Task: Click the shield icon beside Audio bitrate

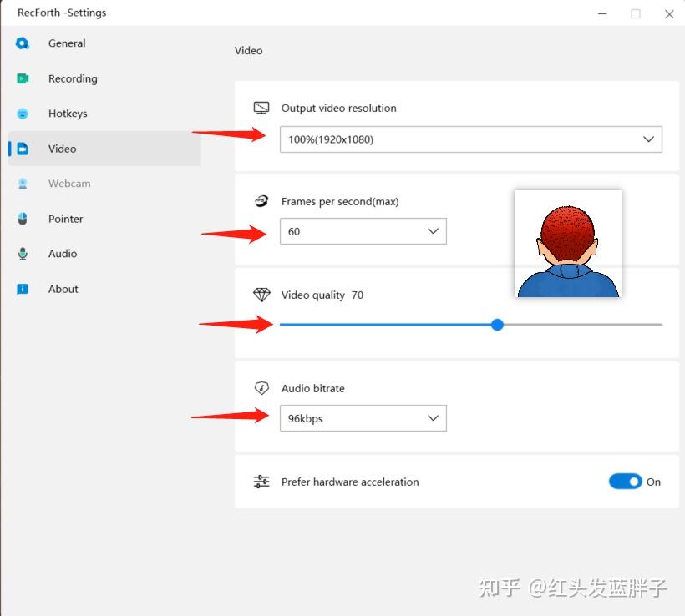Action: [x=261, y=388]
